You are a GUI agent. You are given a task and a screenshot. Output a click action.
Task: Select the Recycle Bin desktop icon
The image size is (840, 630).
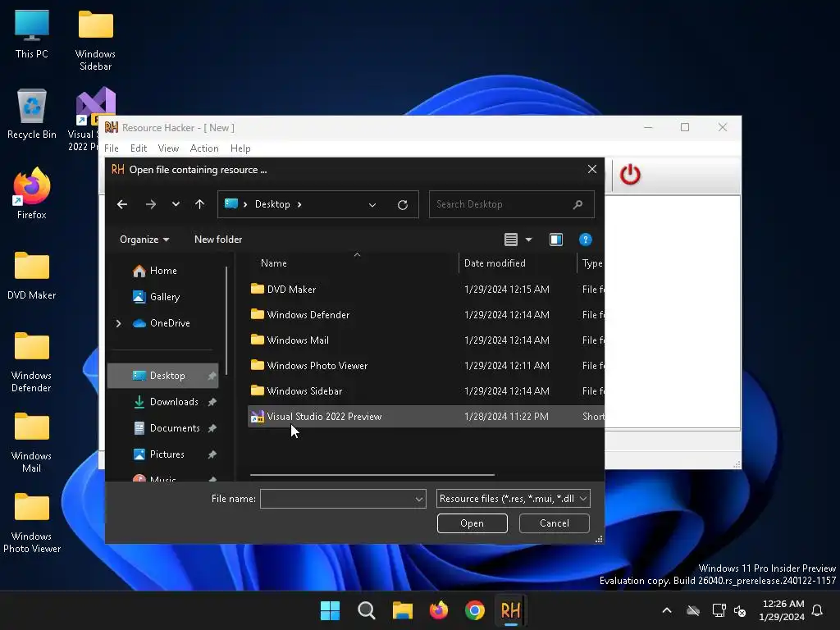point(32,113)
